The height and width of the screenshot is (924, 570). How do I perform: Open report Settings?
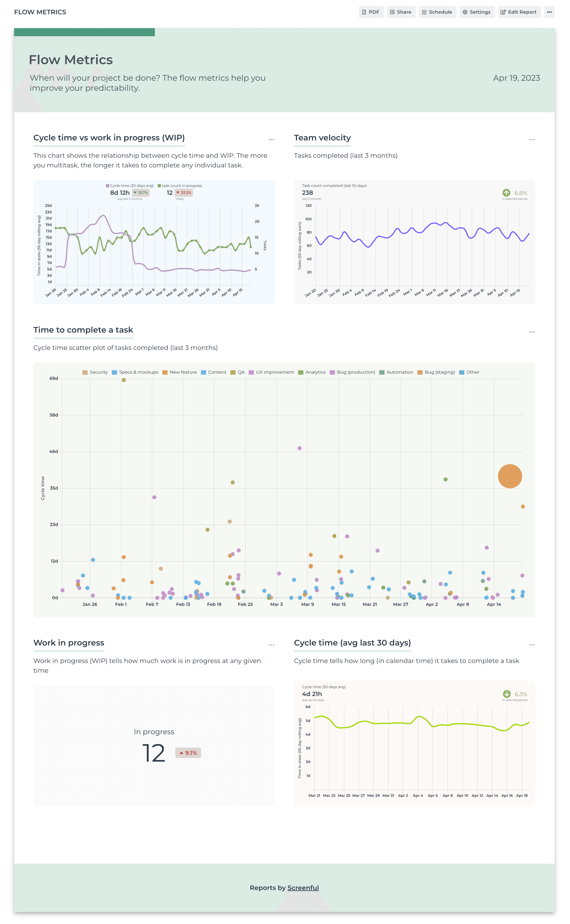477,12
